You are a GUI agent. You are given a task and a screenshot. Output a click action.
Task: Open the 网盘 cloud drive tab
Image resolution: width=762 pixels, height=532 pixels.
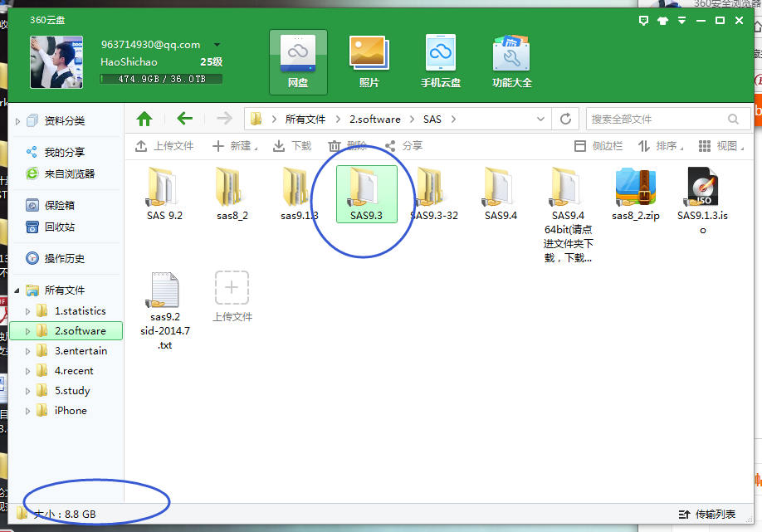click(x=298, y=62)
